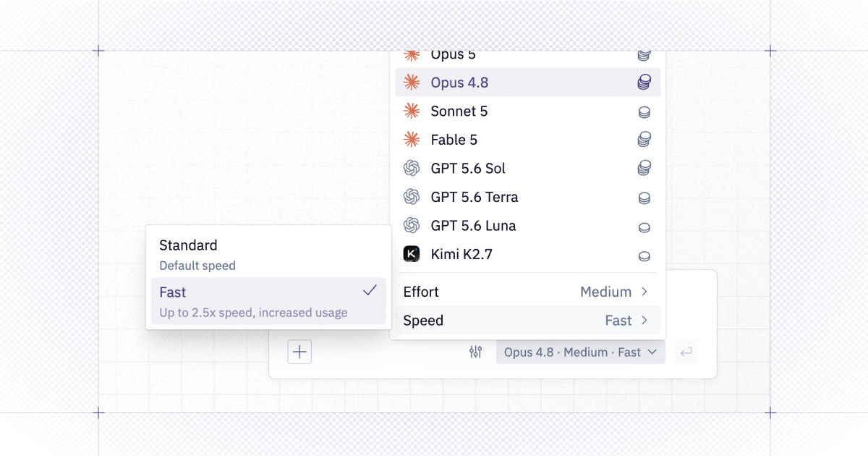Click the Sonnet 5 starburst icon

point(412,111)
